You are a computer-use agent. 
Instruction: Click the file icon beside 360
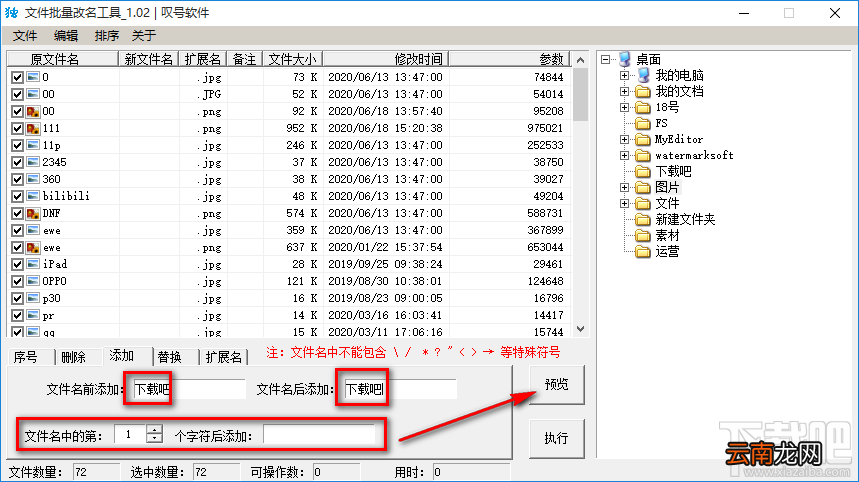tap(33, 179)
